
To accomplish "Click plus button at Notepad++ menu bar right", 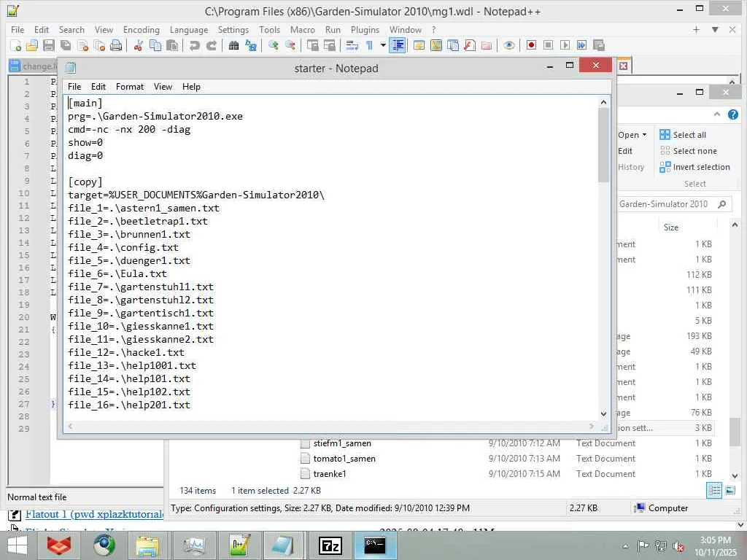I will coord(696,29).
